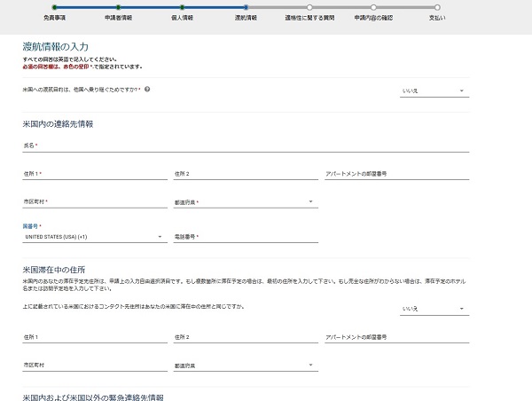Click the help icon beside the transit question
Image resolution: width=532 pixels, height=401 pixels.
pyautogui.click(x=147, y=90)
